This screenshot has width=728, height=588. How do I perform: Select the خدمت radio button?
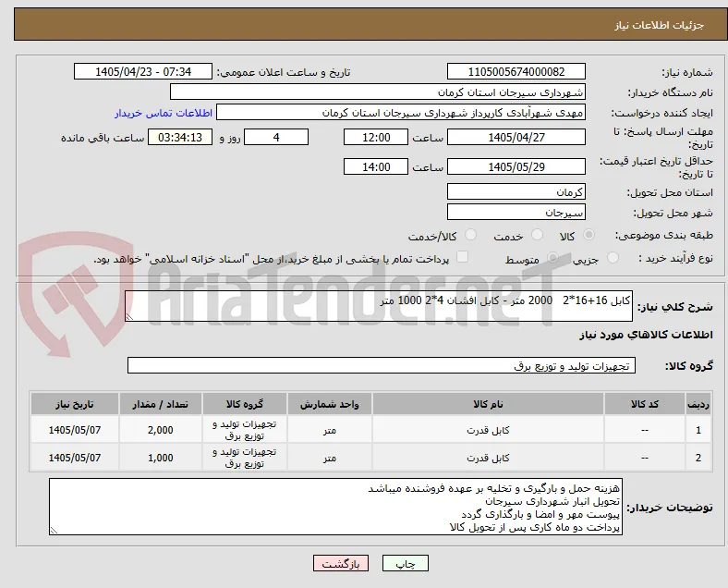click(x=537, y=235)
